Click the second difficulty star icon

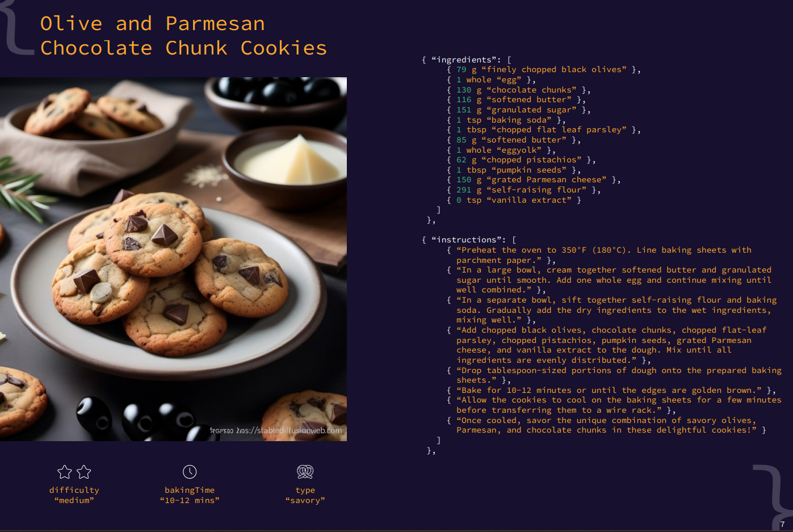tap(84, 472)
